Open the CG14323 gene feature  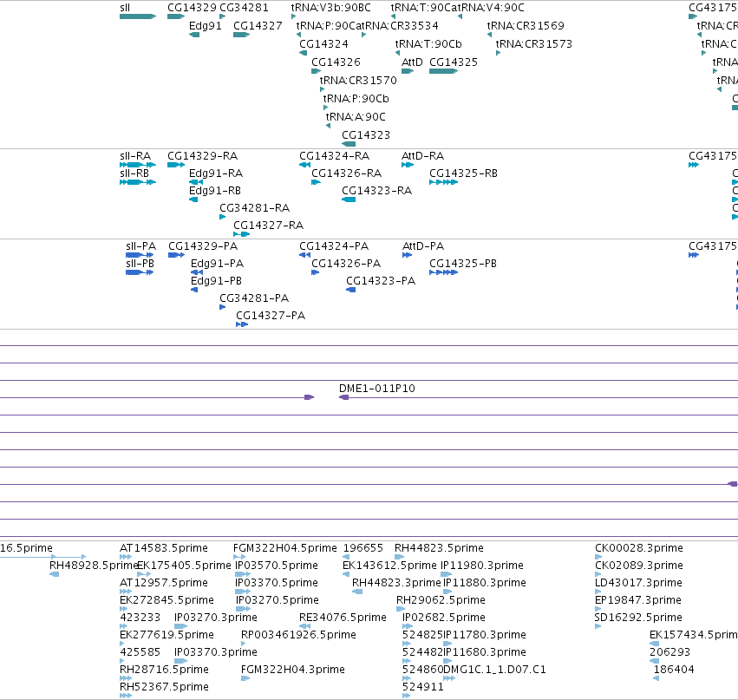point(349,144)
